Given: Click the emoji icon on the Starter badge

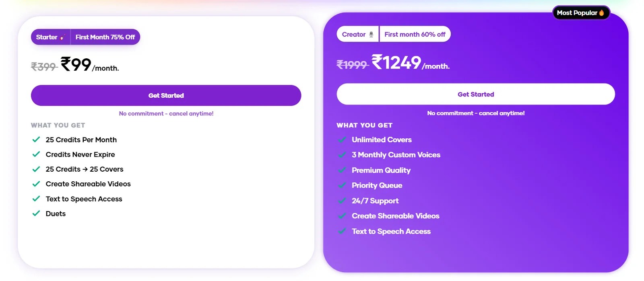Looking at the screenshot, I should (x=61, y=37).
